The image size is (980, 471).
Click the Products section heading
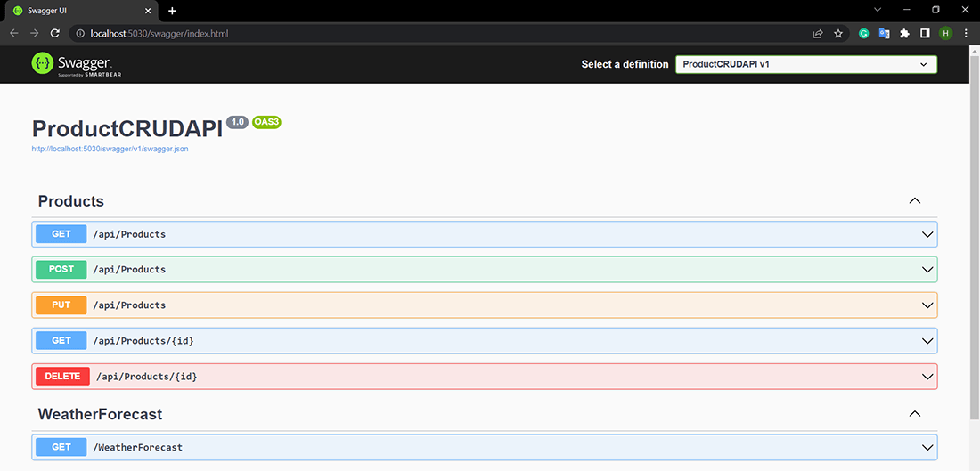pos(70,201)
